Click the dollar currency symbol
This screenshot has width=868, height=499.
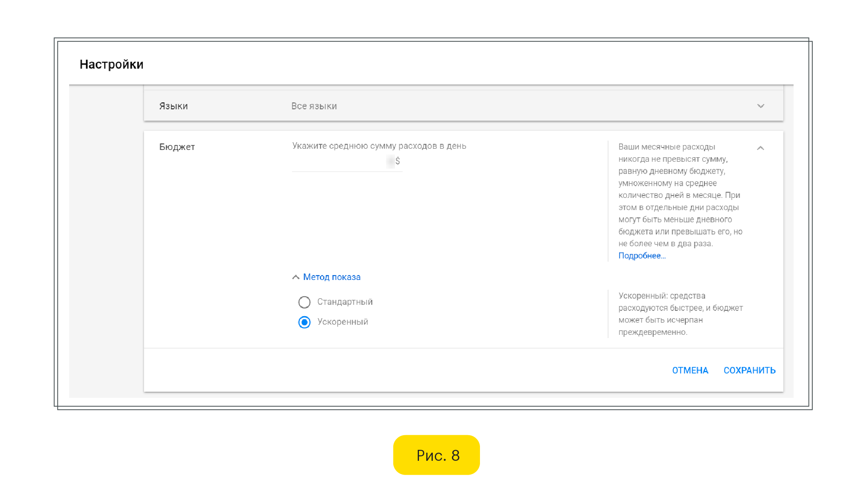[397, 161]
